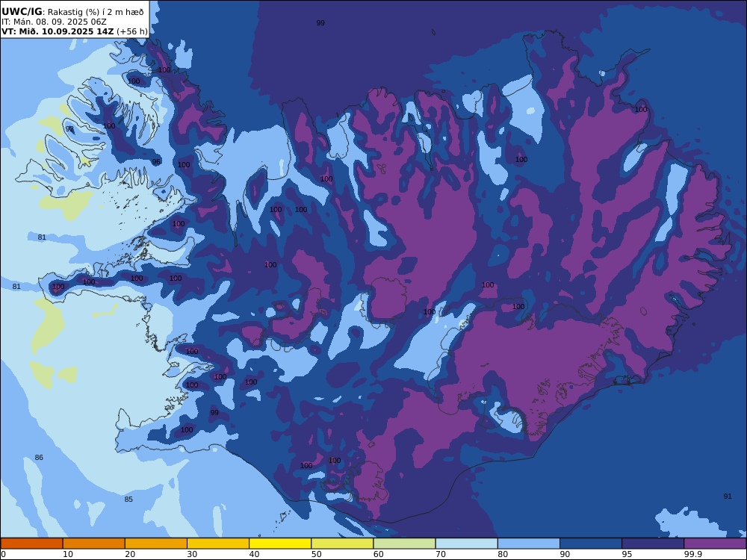Select the pale yellow 50–60 legend swatch
747x560 pixels.
coord(342,544)
